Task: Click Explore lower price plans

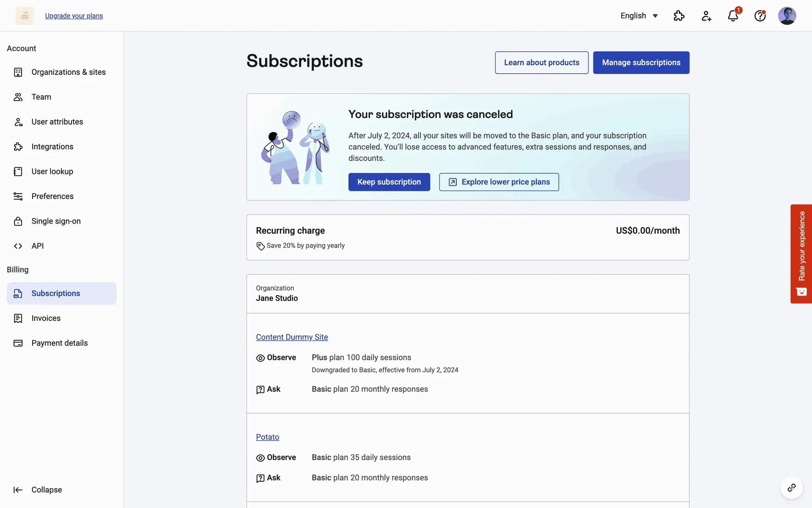Action: tap(499, 182)
